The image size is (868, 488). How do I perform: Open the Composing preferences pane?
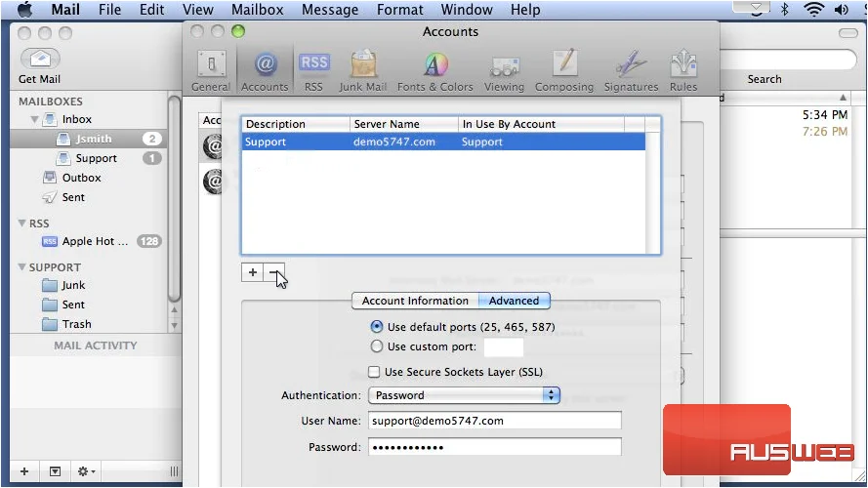(564, 70)
